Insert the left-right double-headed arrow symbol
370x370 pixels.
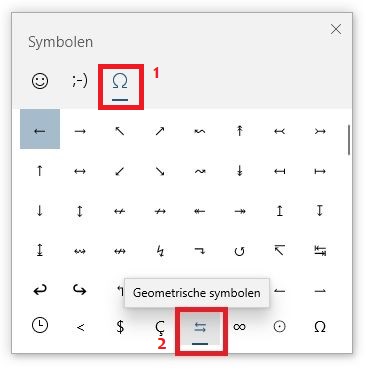pos(80,171)
